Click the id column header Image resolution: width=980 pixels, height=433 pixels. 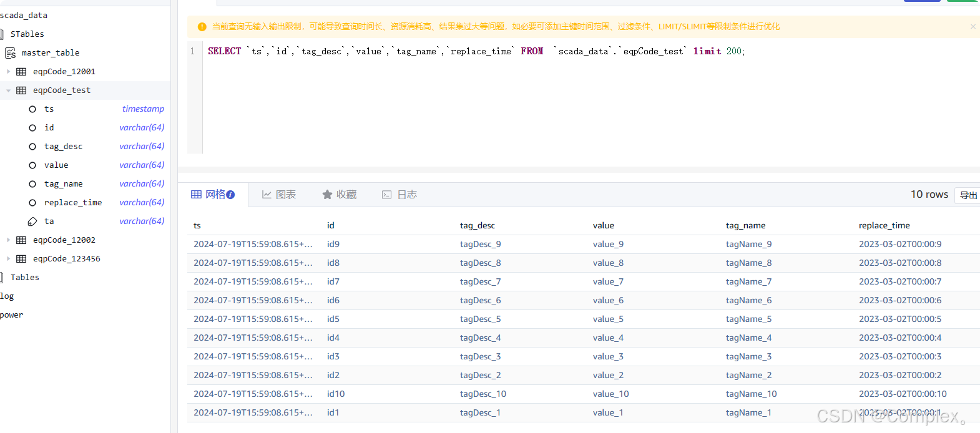[331, 226]
